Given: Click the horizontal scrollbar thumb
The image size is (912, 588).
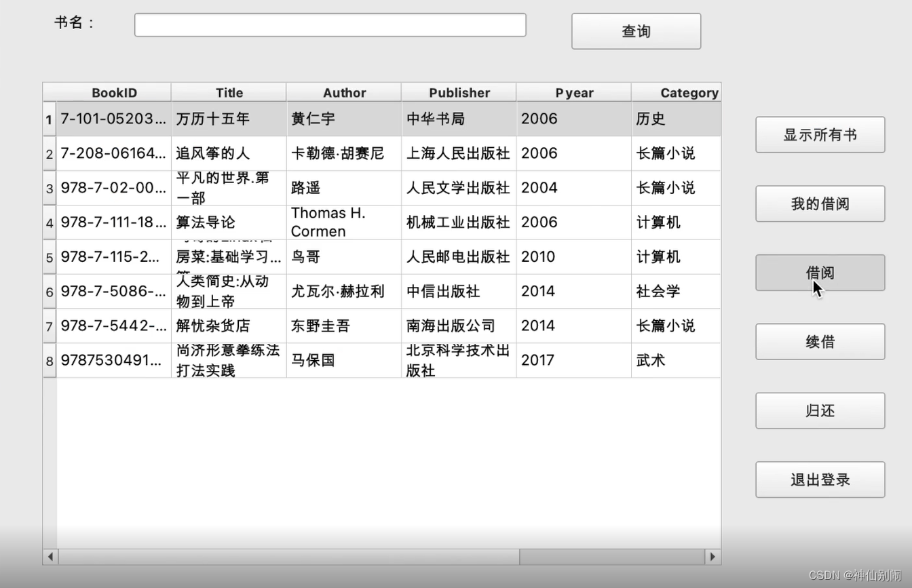Looking at the screenshot, I should [x=289, y=557].
